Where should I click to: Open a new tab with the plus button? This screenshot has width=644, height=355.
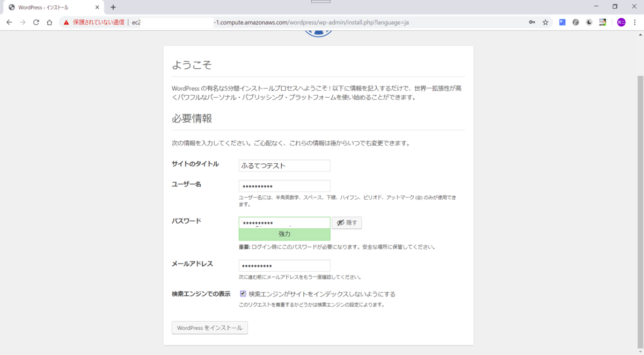point(113,8)
